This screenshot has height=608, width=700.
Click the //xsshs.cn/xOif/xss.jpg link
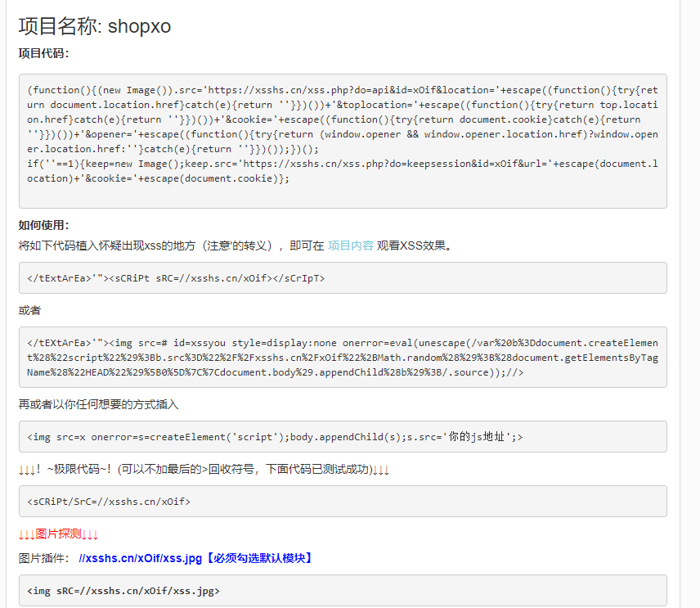[140, 558]
